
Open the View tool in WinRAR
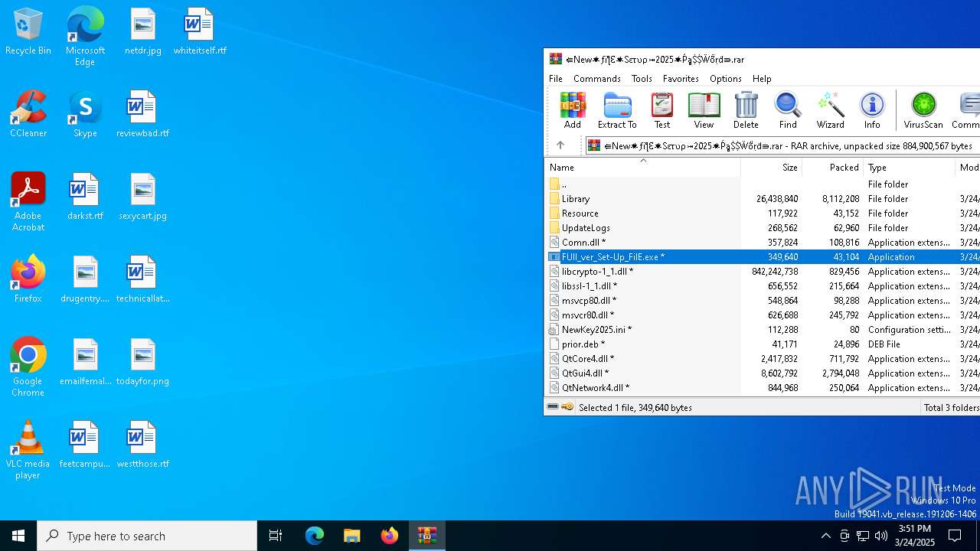click(704, 111)
